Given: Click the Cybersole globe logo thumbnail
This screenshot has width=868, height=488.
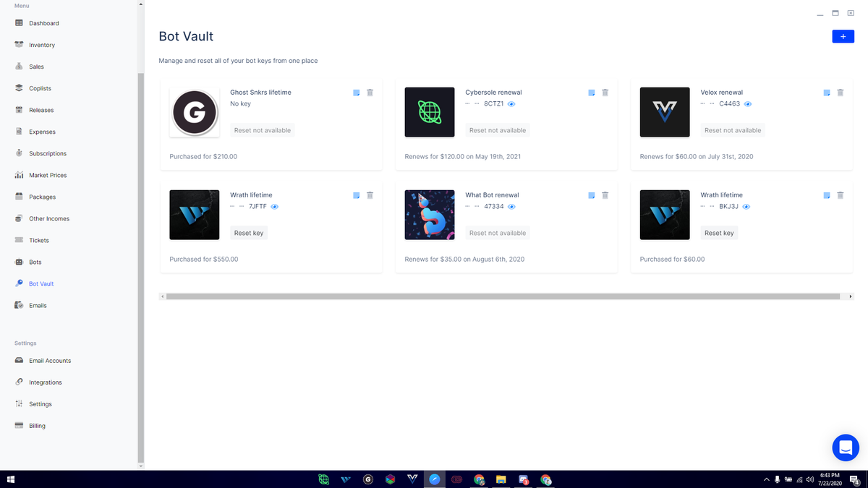Looking at the screenshot, I should pos(430,112).
